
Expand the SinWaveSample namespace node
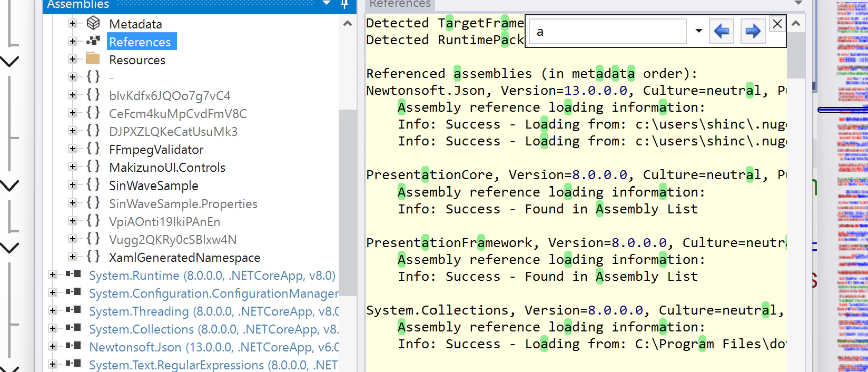pos(73,184)
